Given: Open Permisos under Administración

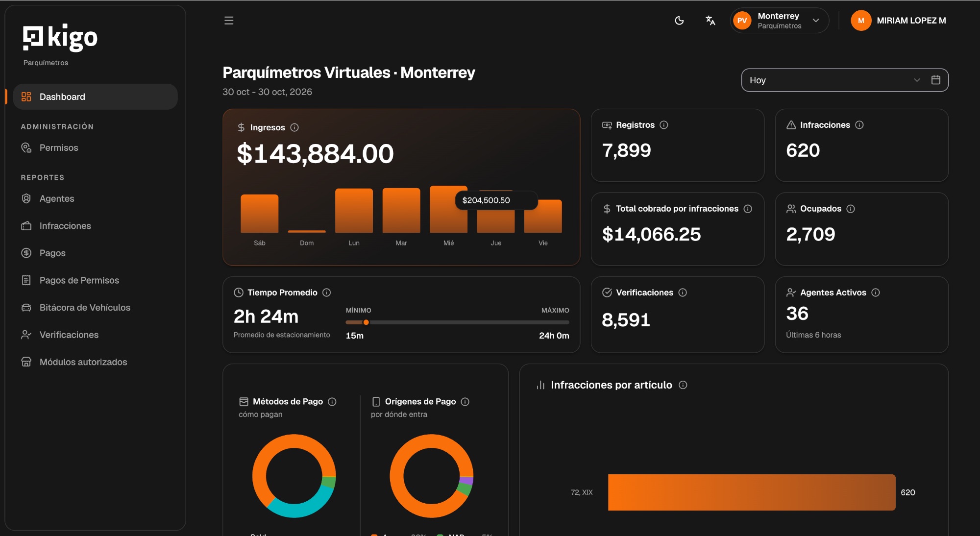Looking at the screenshot, I should click(x=95, y=147).
